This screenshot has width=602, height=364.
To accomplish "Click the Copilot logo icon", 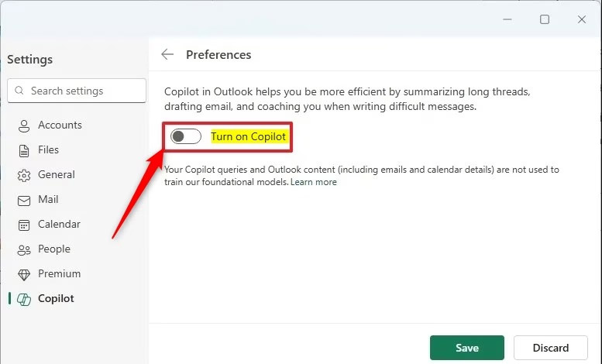I will (24, 299).
